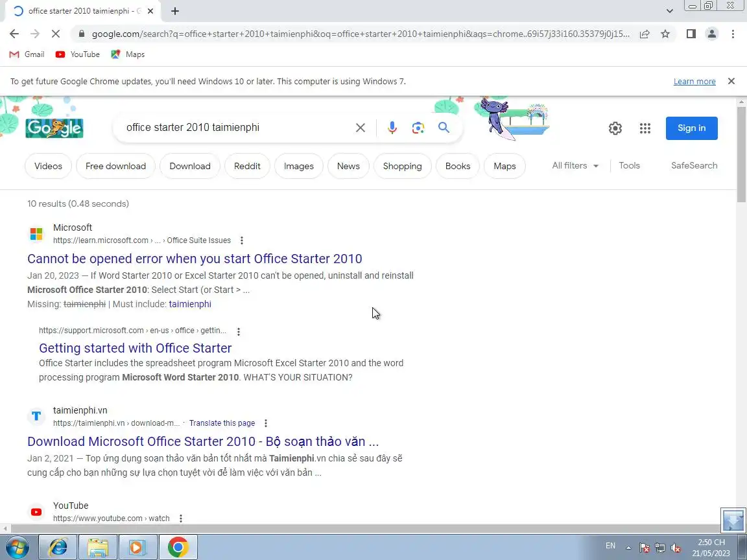Click the vertical scrollbar thumb
Image resolution: width=747 pixels, height=560 pixels.
[x=741, y=155]
